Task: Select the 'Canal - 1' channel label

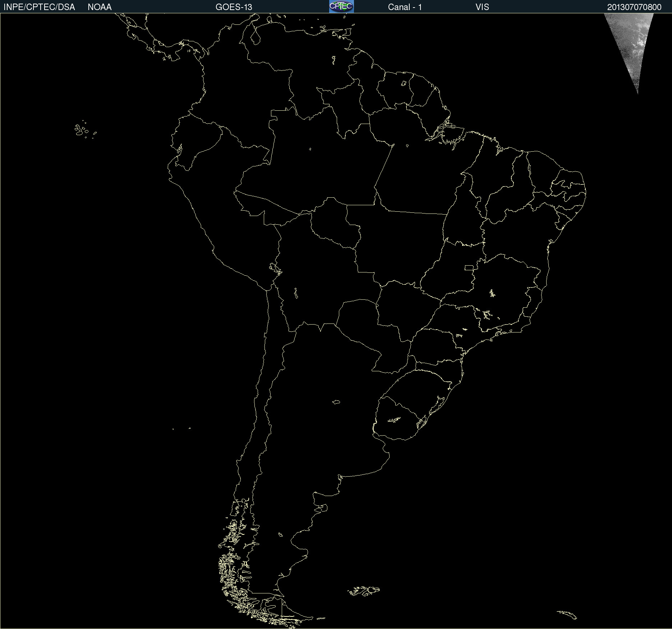Action: 405,7
